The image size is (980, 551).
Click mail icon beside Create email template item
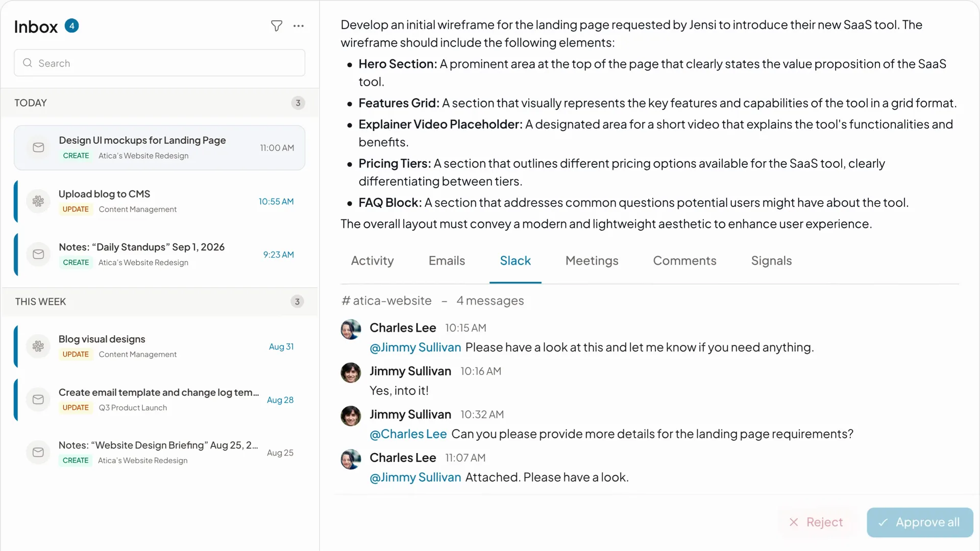pyautogui.click(x=38, y=399)
